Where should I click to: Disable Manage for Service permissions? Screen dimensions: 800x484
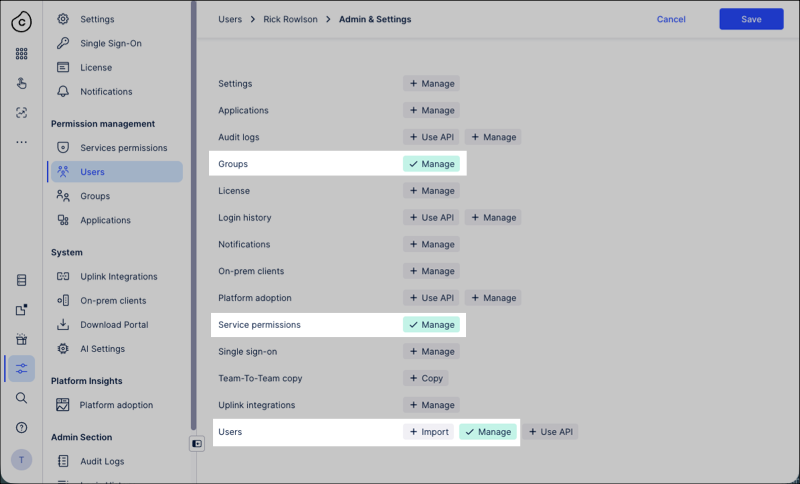[x=431, y=325]
